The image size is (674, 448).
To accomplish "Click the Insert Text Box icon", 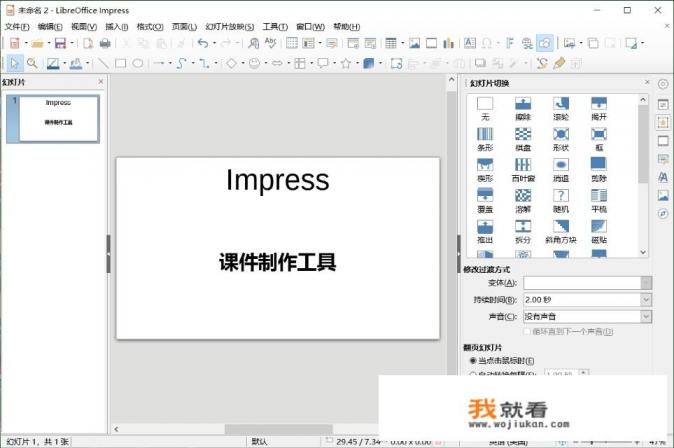I will tap(470, 43).
